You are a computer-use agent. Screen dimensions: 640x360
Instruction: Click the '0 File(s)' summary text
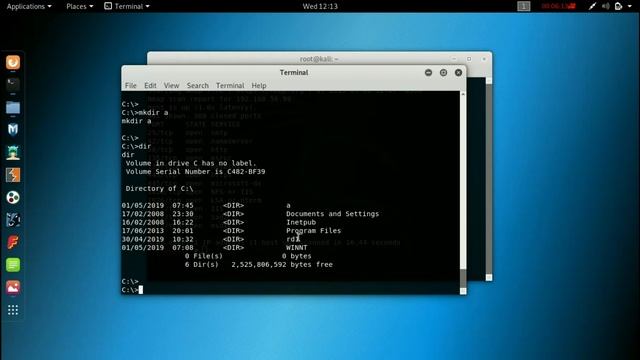(204, 256)
